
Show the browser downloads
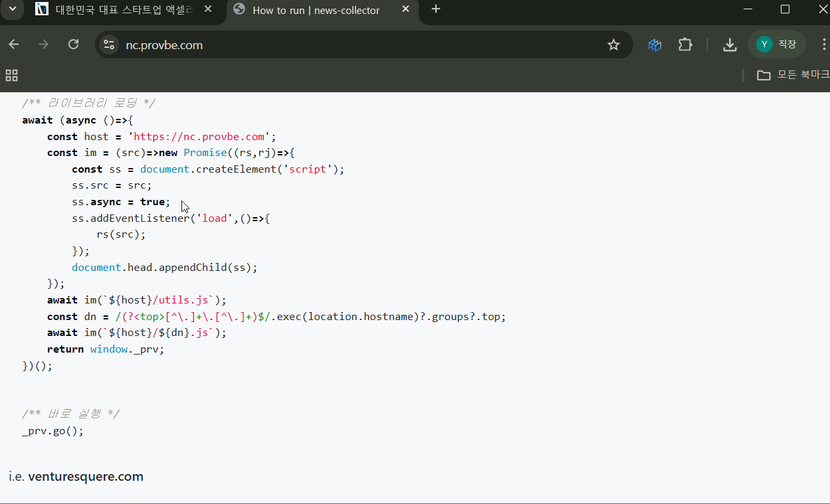click(x=730, y=44)
